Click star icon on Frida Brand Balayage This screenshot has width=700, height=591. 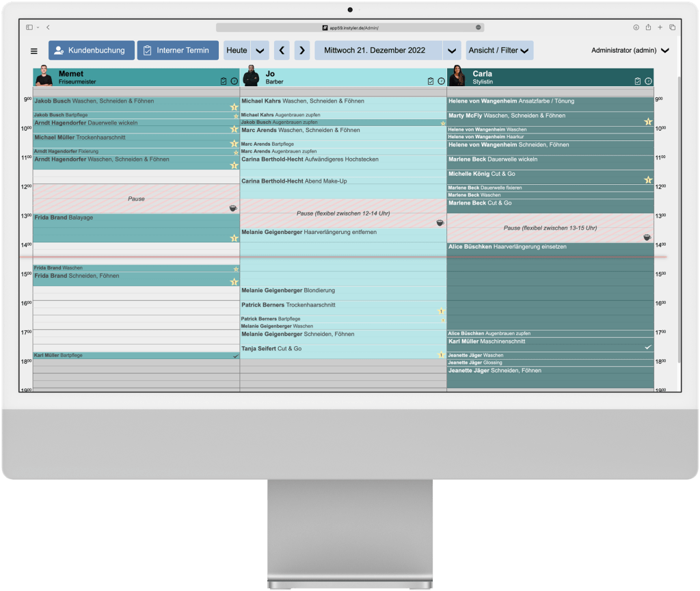pyautogui.click(x=234, y=238)
